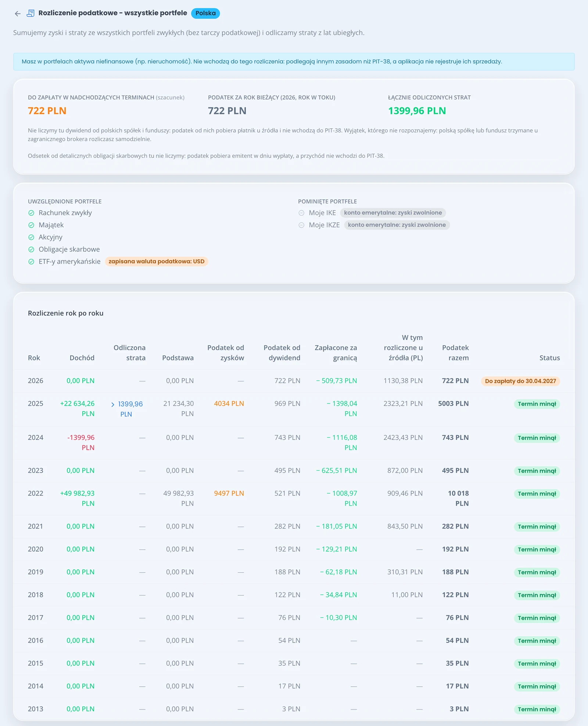Click the 'Rozliczenie rok po roku' section heading
This screenshot has height=726, width=588.
[x=66, y=313]
